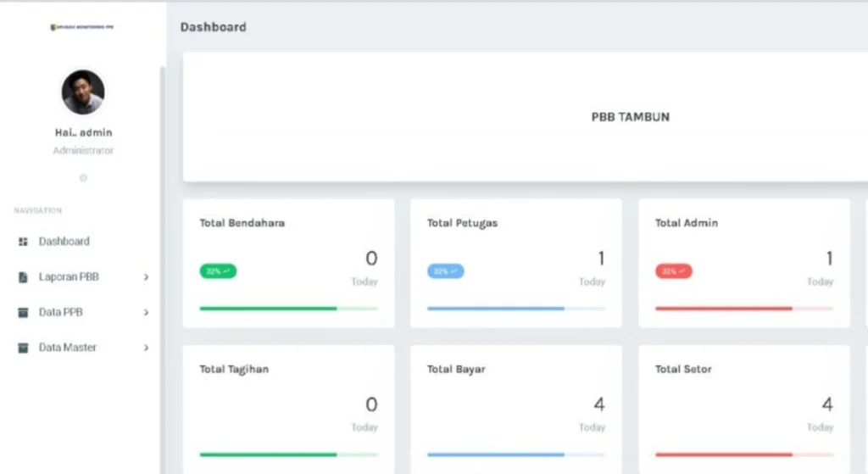Image resolution: width=868 pixels, height=474 pixels.
Task: Click the blue 32% badge in Total Petugas
Action: pyautogui.click(x=445, y=271)
